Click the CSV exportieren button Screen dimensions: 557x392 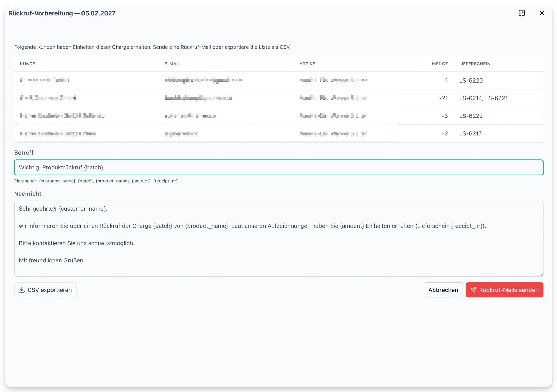(x=45, y=290)
